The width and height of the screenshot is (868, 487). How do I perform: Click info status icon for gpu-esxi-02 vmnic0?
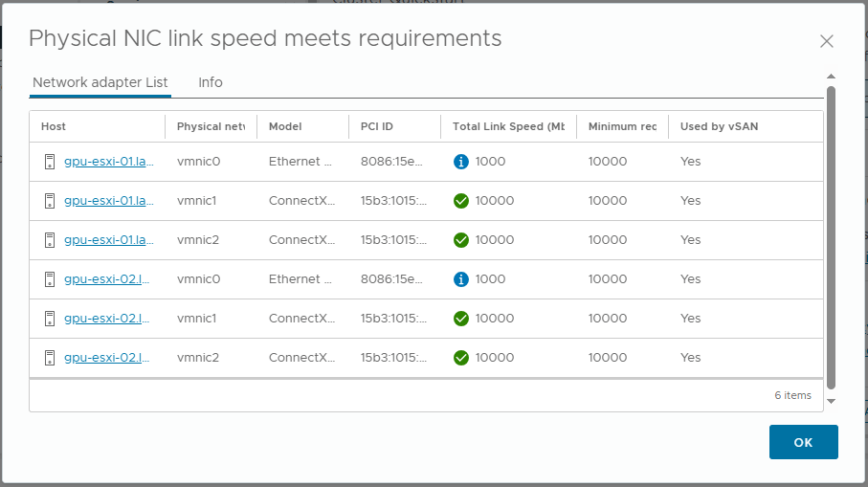[461, 279]
